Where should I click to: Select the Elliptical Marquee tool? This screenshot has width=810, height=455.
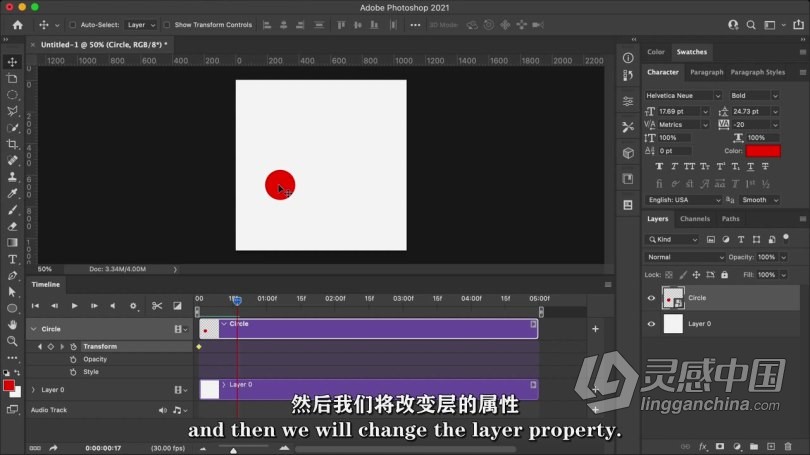(12, 95)
